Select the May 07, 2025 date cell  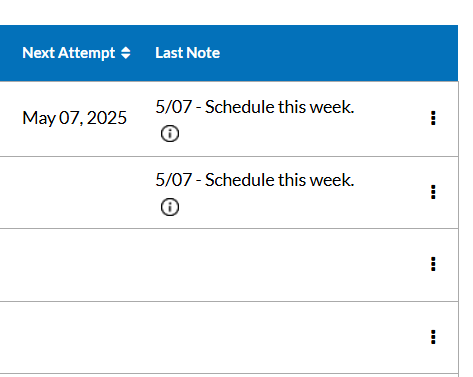click(75, 118)
